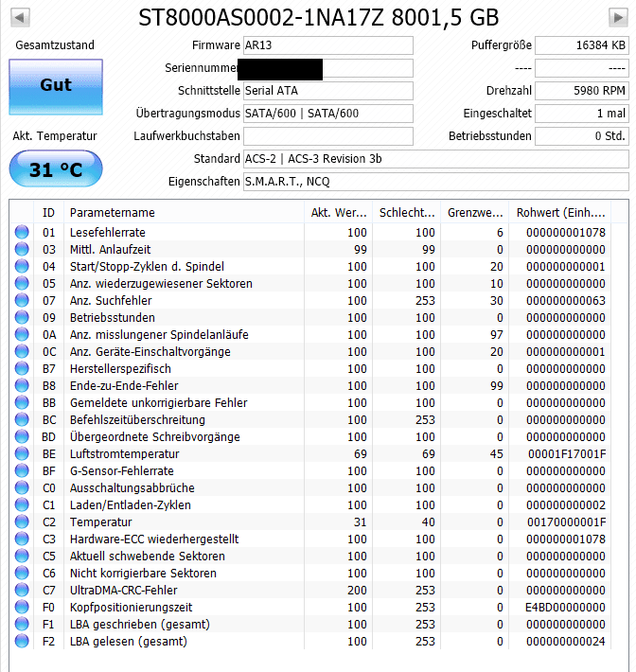The image size is (636, 672).
Task: Click the Eigenschaften S.M.A.R.T., NCQ field
Action: [436, 182]
